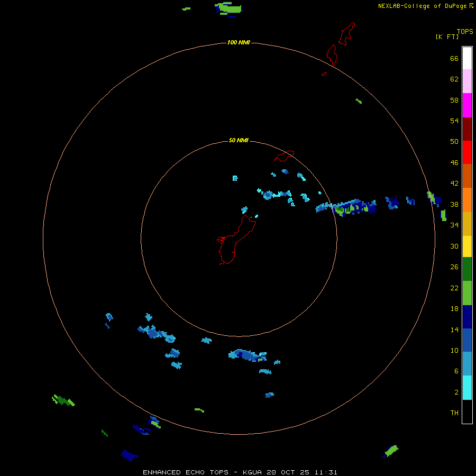The height and width of the screenshot is (476, 476).
Task: Click the gold 38 kft legend swatch
Action: coord(467,224)
